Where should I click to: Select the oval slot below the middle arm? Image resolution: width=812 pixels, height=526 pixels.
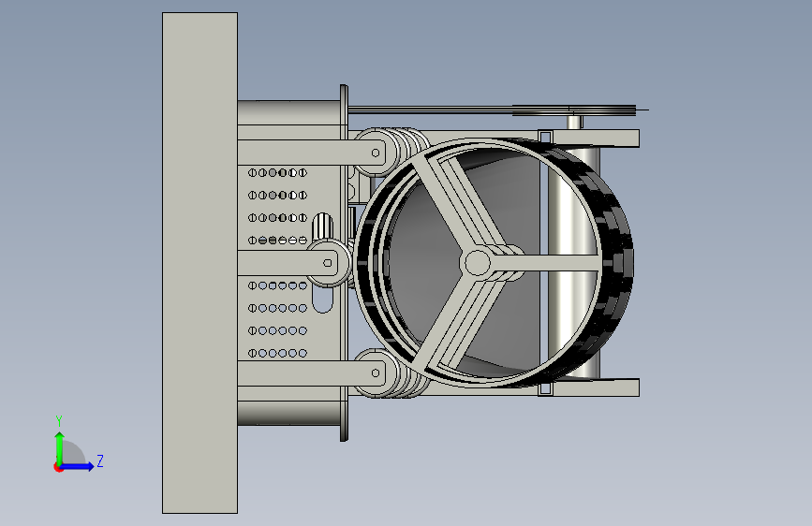pos(322,300)
